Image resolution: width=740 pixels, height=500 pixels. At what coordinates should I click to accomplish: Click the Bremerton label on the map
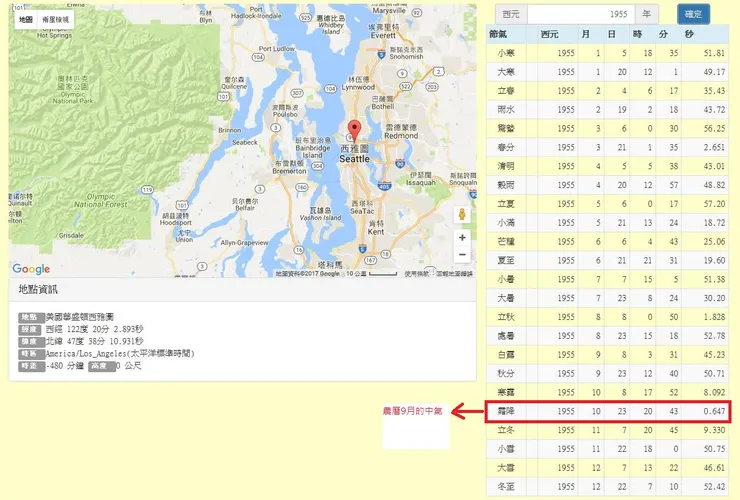click(x=289, y=168)
